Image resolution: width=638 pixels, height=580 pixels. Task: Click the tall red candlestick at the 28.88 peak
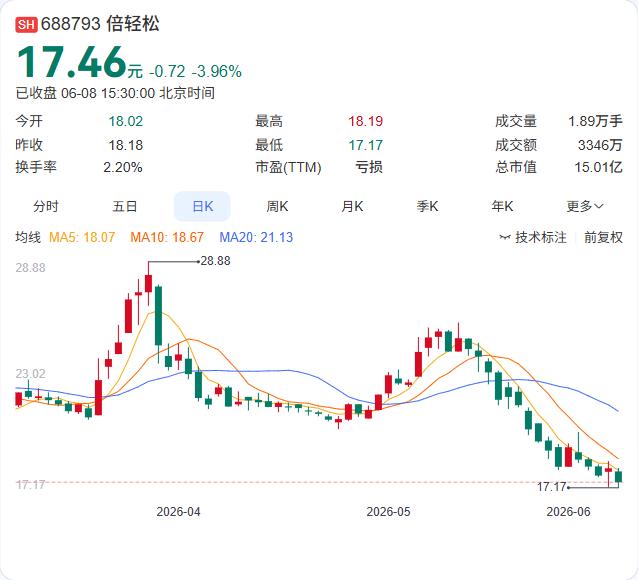click(149, 283)
